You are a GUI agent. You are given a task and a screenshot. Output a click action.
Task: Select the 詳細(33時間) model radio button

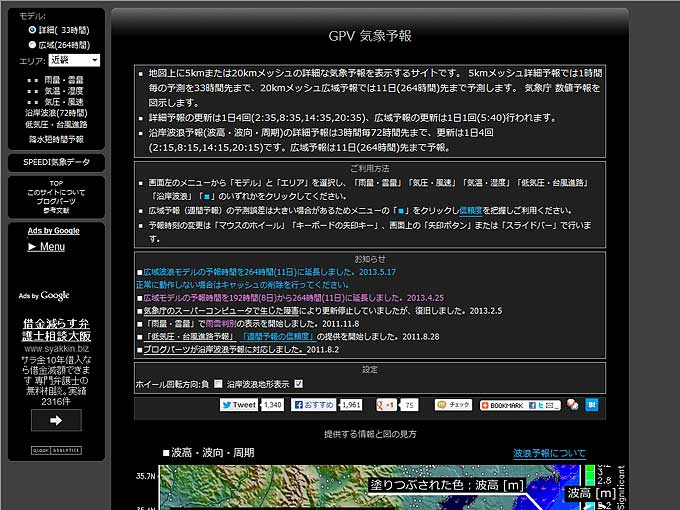point(32,30)
